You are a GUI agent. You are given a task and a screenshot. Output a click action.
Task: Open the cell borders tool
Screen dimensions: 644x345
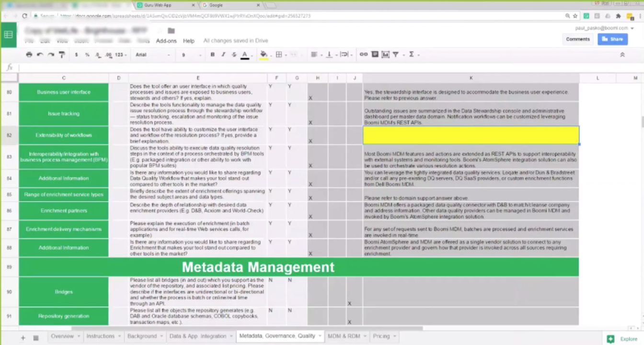tap(279, 55)
